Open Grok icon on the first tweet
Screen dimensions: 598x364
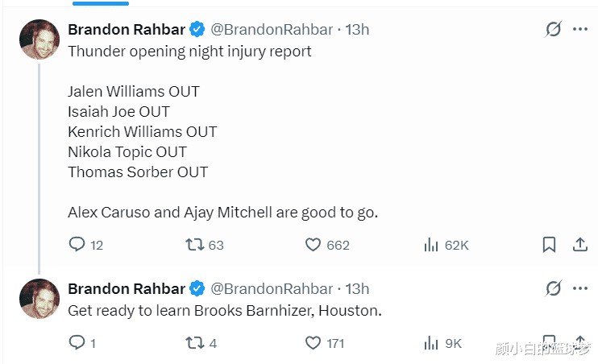click(553, 30)
